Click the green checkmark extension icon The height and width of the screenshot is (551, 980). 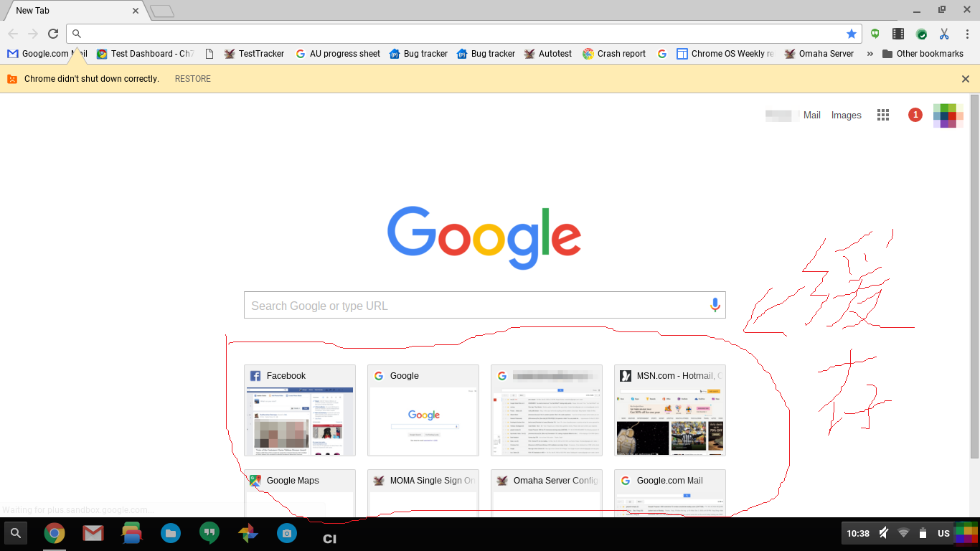click(921, 34)
